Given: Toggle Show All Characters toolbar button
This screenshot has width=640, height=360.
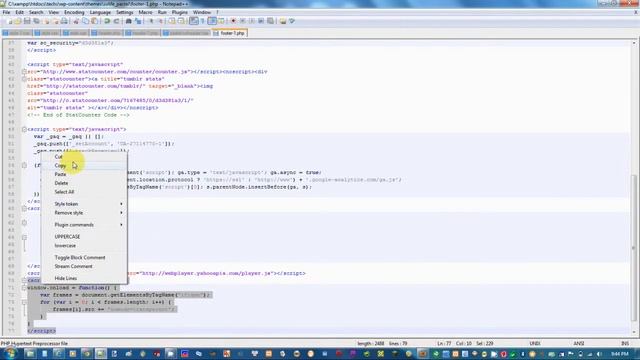Looking at the screenshot, I should [202, 21].
